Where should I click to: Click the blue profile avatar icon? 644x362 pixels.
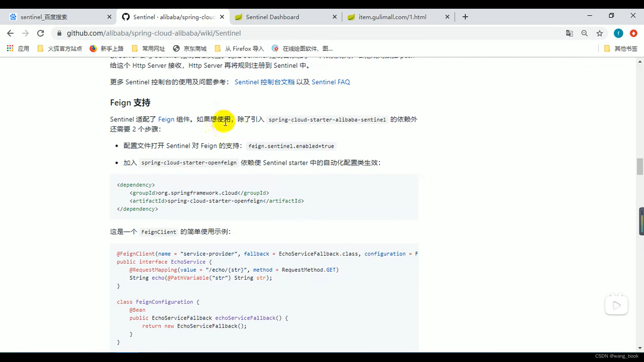point(618,33)
